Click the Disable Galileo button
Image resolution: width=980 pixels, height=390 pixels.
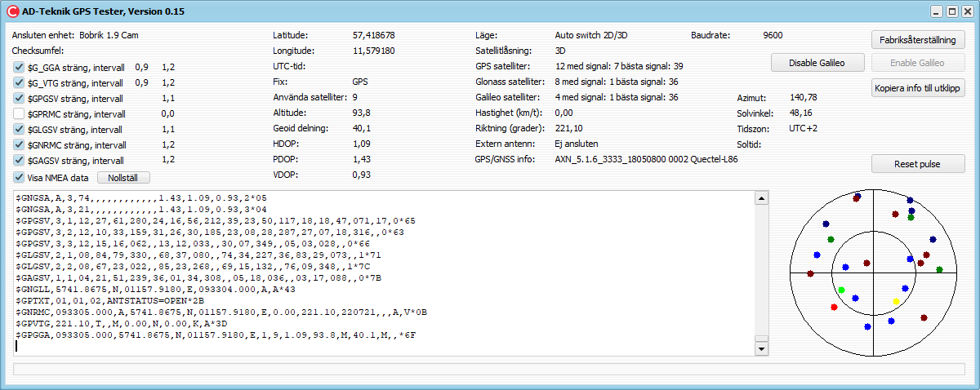click(816, 63)
